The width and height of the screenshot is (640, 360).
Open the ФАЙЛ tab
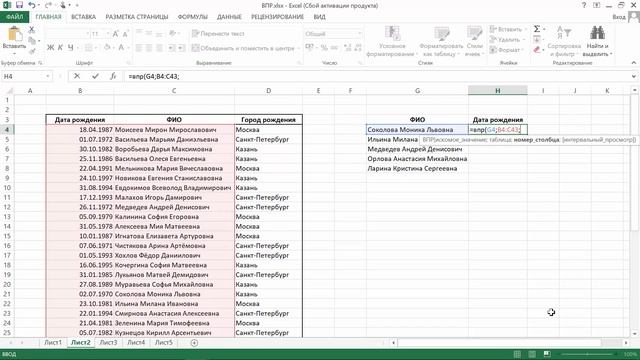14,17
